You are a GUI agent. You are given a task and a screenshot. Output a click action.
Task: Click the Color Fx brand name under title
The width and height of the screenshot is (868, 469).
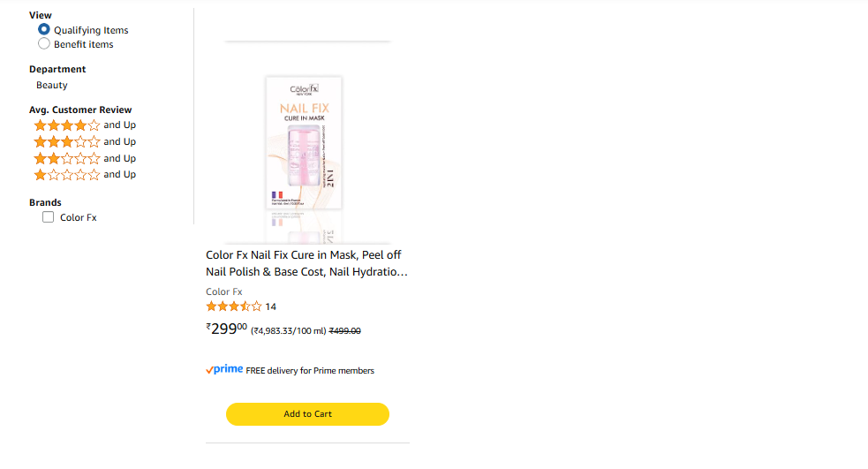click(x=224, y=291)
